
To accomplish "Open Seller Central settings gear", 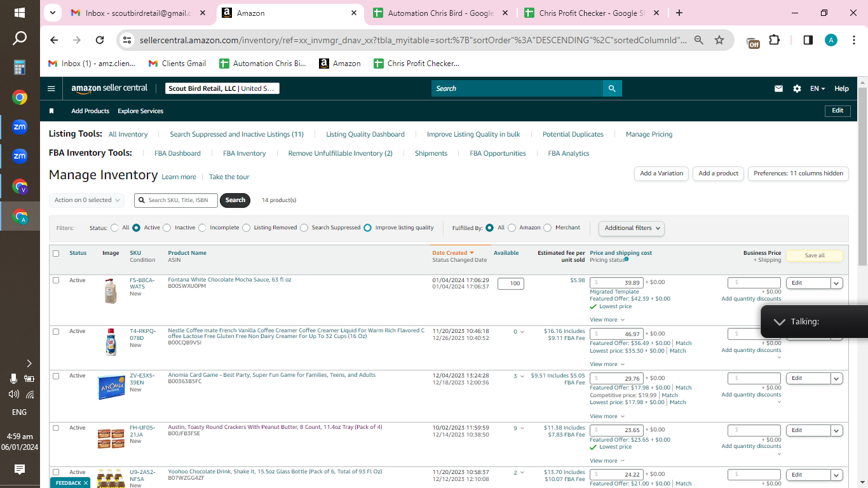I will pyautogui.click(x=797, y=89).
